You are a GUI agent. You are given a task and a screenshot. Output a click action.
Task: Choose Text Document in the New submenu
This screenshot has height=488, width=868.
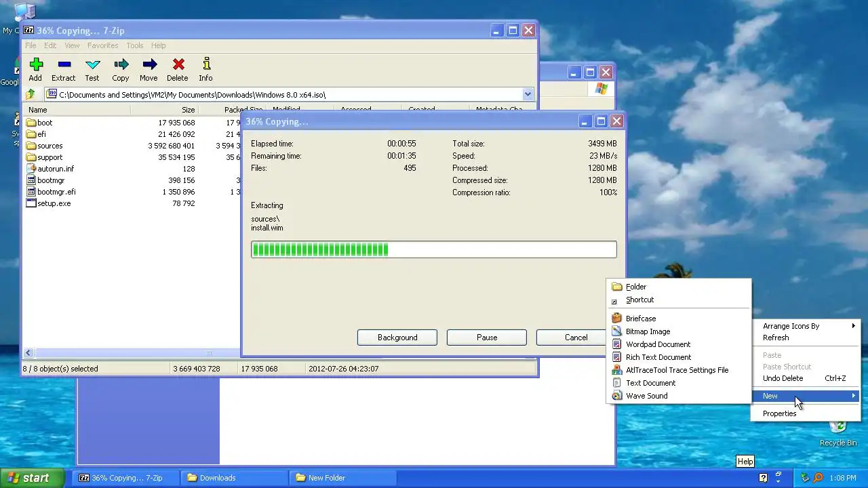[679, 383]
